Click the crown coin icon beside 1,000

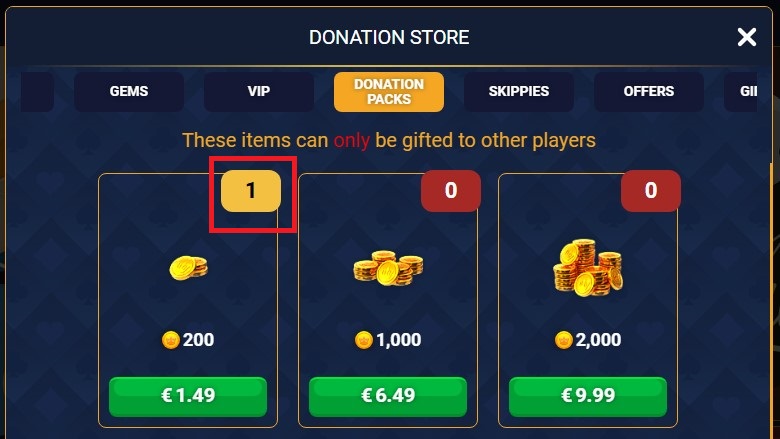click(364, 340)
